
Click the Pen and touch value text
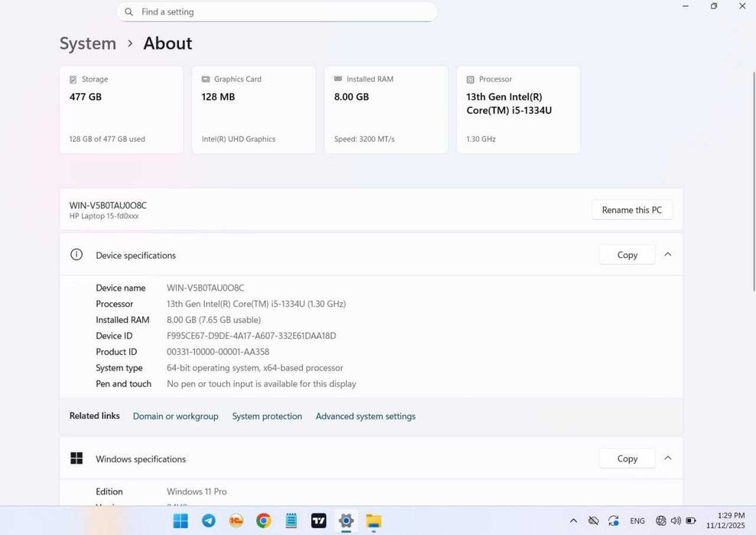(x=262, y=384)
